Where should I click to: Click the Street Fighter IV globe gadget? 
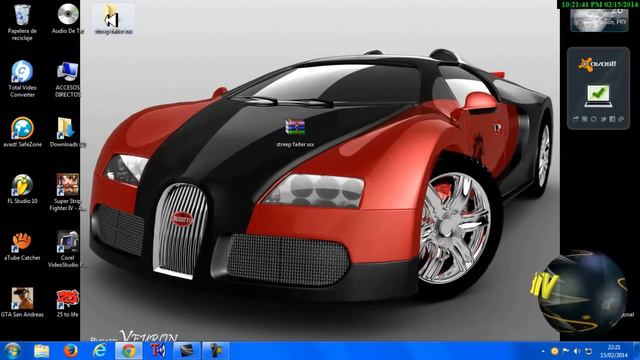(x=582, y=293)
